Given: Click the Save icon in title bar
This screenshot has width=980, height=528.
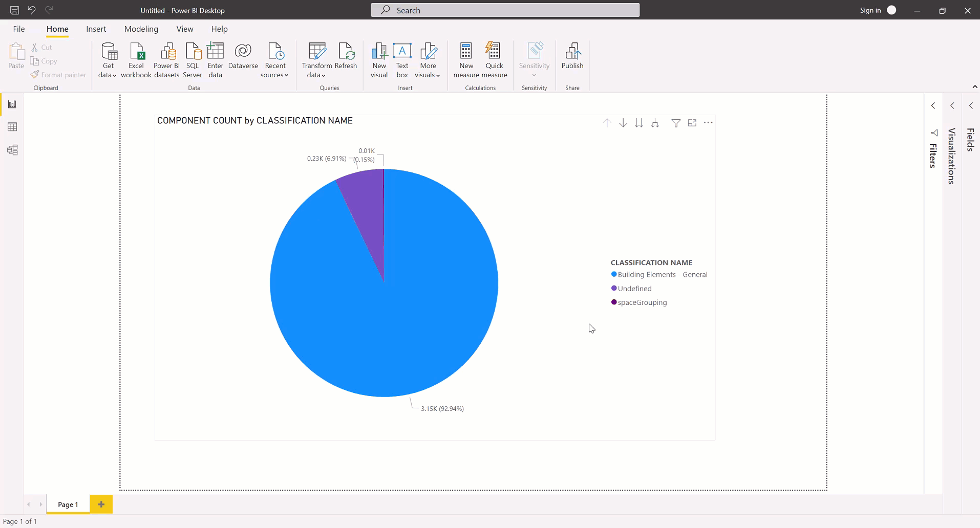Looking at the screenshot, I should pos(14,10).
